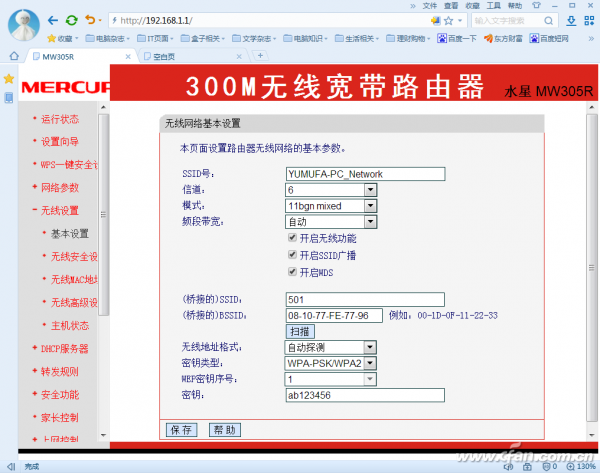The height and width of the screenshot is (473, 600).
Task: Toggle 开启SSID广播 checkbox
Action: [292, 254]
